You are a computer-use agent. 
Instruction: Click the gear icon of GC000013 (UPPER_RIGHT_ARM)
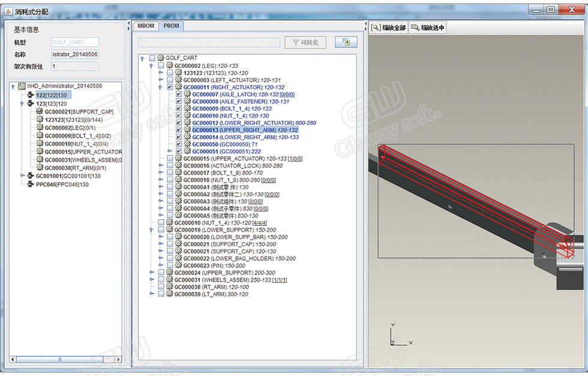coord(187,130)
